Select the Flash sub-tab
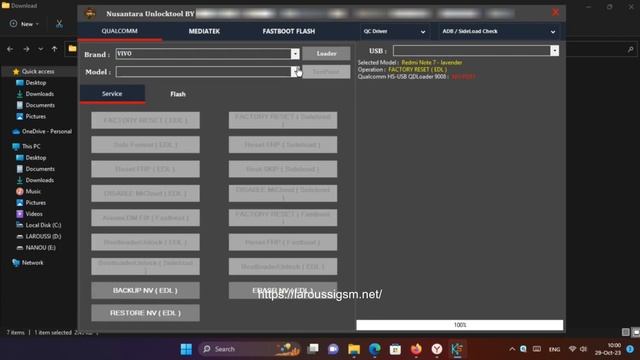The height and width of the screenshot is (360, 640). click(178, 94)
